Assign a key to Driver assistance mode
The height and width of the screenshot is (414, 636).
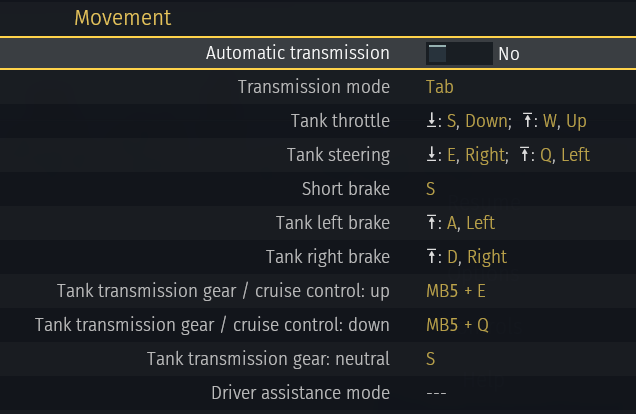(436, 393)
